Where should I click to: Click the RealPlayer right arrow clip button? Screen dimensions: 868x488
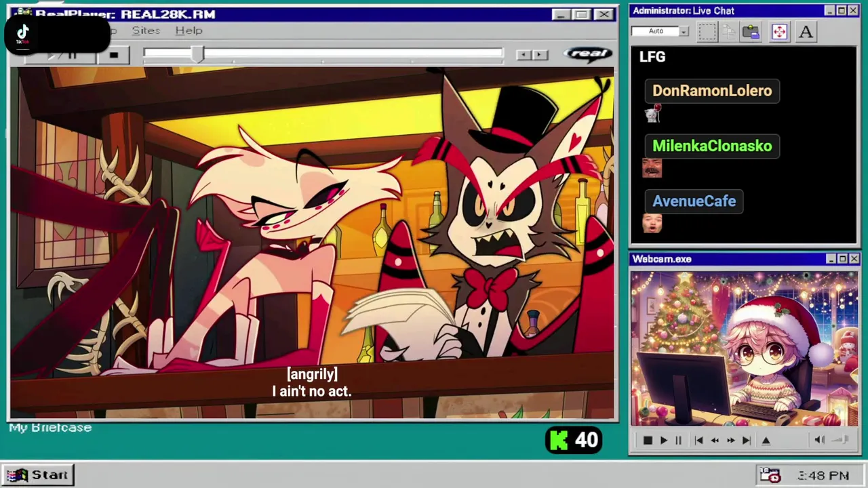tap(540, 55)
